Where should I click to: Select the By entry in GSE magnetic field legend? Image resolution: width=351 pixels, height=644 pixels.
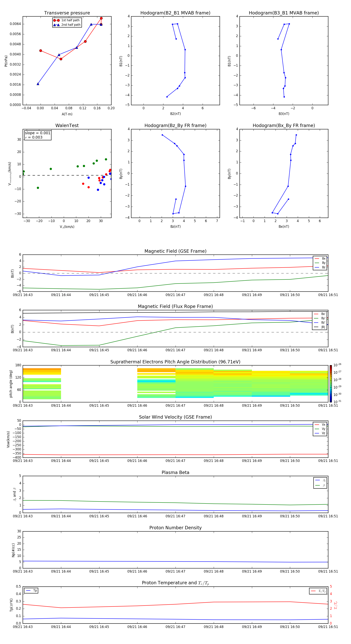click(x=320, y=263)
